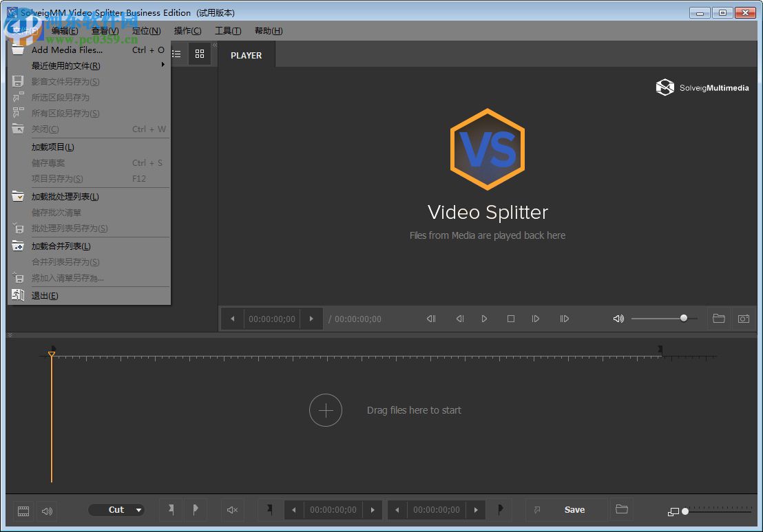Screen dimensions: 763x532
Task: Collapse the media panel with the left chevron
Action: pyautogui.click(x=216, y=44)
